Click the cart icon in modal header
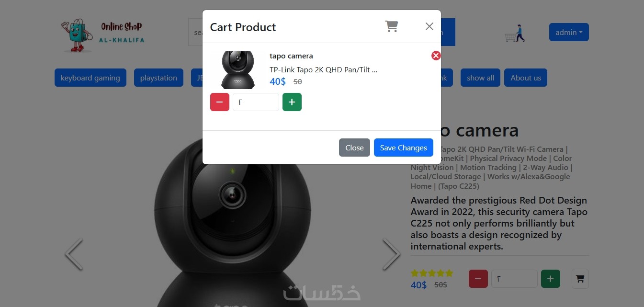 392,26
